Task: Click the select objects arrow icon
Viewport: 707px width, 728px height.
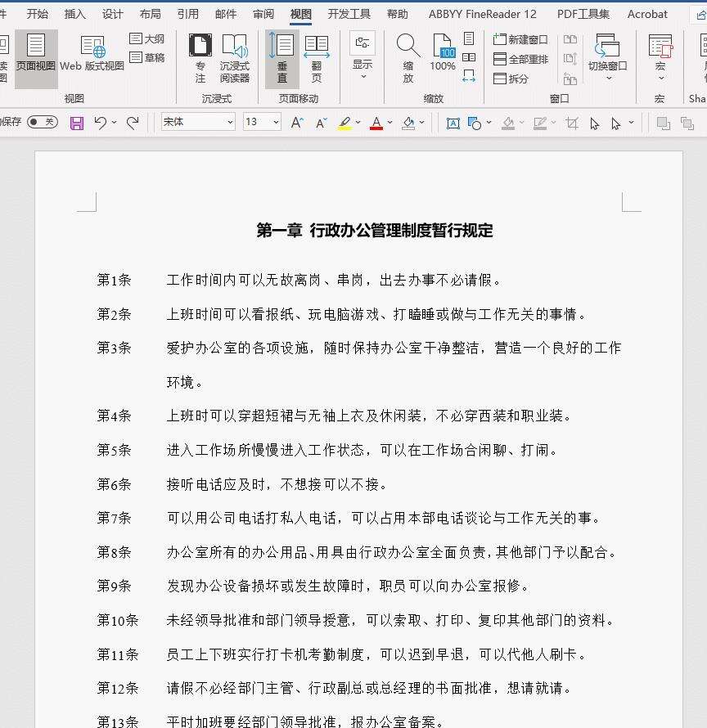Action: [595, 124]
